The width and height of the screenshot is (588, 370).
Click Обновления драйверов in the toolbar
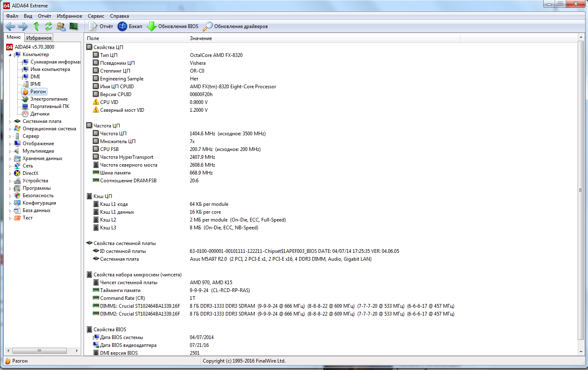click(x=235, y=26)
